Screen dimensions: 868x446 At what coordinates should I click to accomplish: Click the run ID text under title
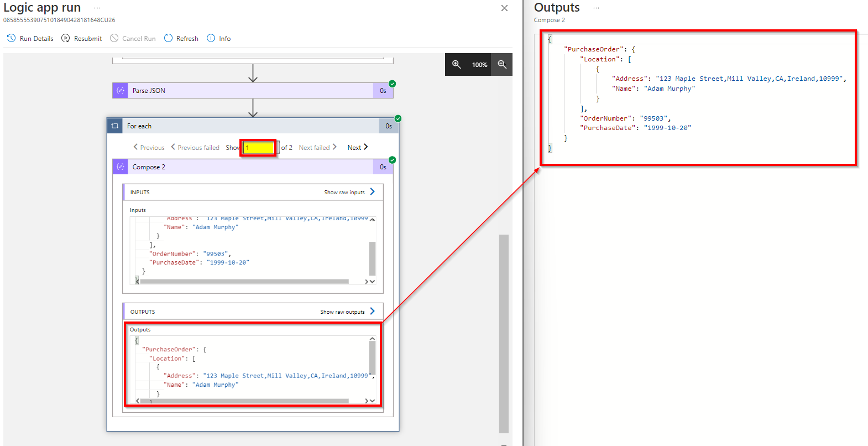(59, 20)
